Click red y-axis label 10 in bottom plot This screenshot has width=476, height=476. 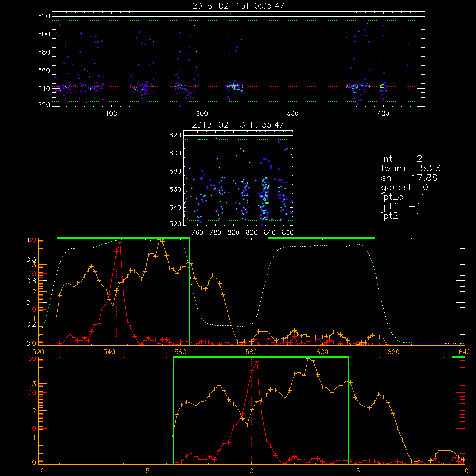pyautogui.click(x=32, y=429)
